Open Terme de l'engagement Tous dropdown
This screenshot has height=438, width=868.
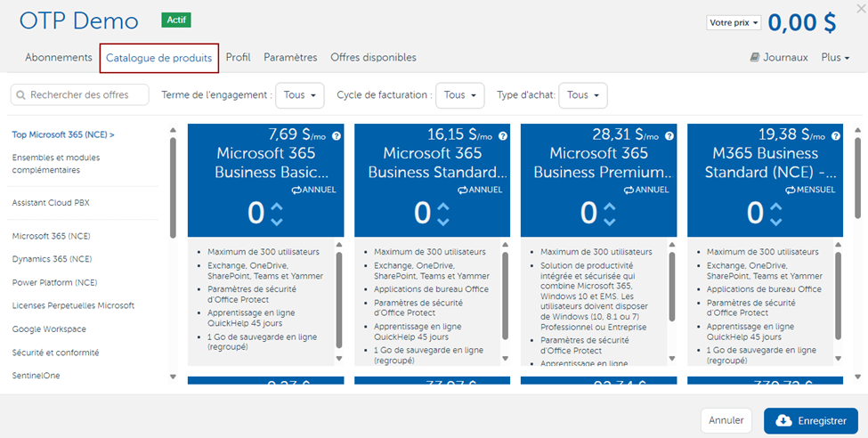(299, 95)
